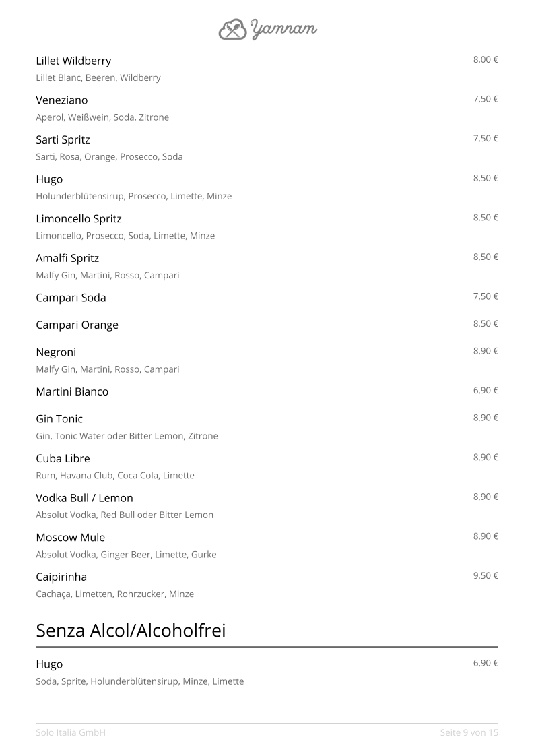Click the Amalfi Spritz item name
Screen dimensions: 534x756
67,259
